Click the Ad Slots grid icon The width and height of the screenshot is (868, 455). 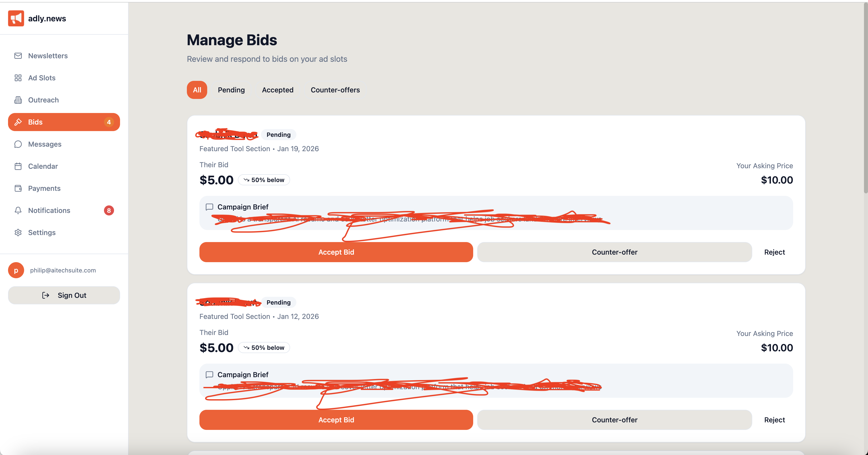pyautogui.click(x=18, y=78)
